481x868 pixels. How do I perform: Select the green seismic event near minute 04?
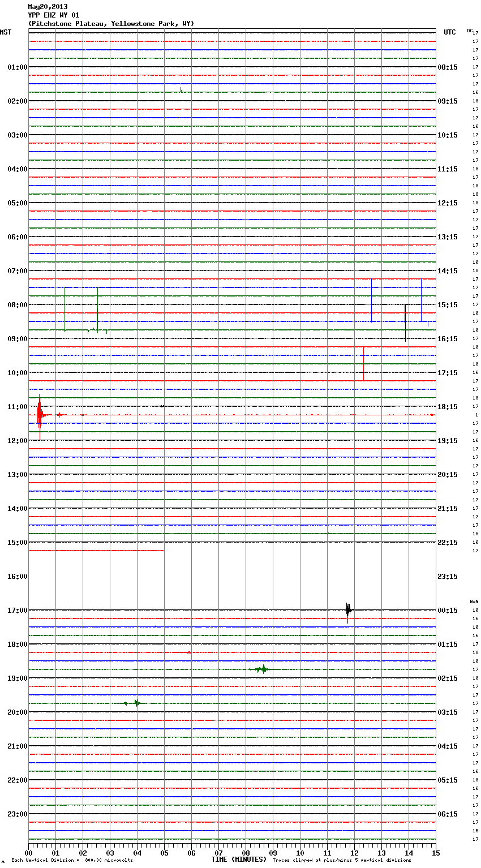coord(136,703)
